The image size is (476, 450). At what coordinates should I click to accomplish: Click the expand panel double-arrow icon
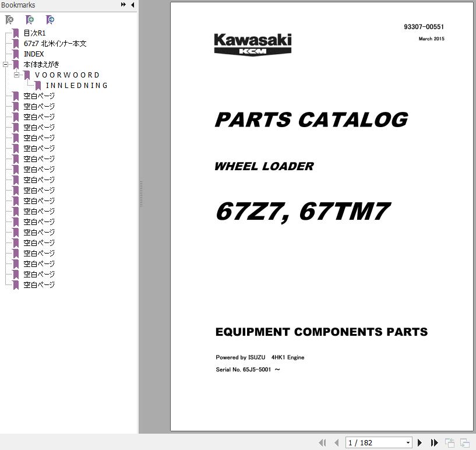(x=124, y=5)
